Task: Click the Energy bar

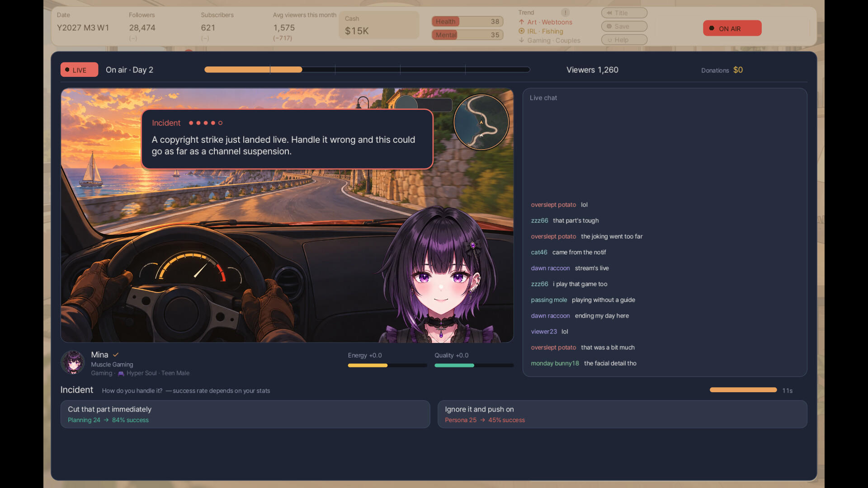Action: click(x=387, y=365)
